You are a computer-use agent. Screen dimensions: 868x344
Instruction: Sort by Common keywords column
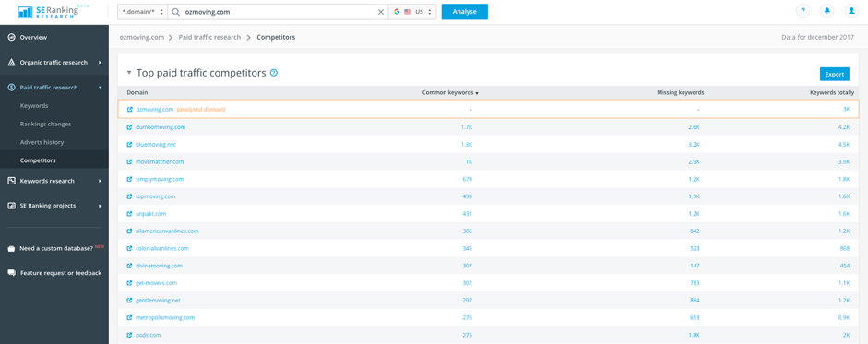coord(450,93)
